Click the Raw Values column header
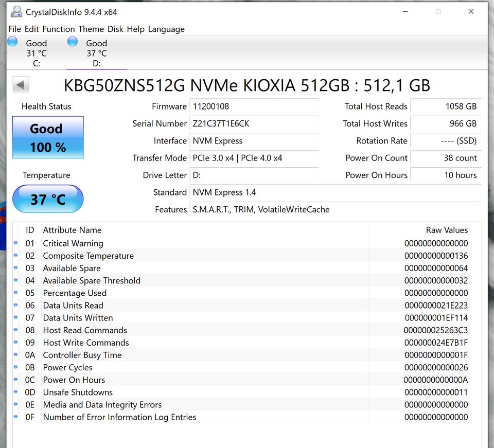 click(447, 230)
